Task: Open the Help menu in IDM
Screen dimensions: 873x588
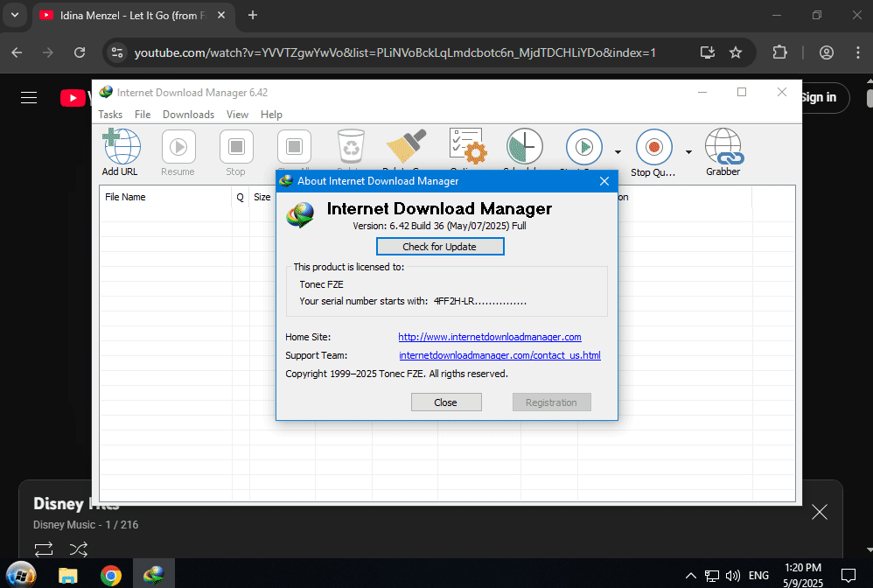Action: 271,114
